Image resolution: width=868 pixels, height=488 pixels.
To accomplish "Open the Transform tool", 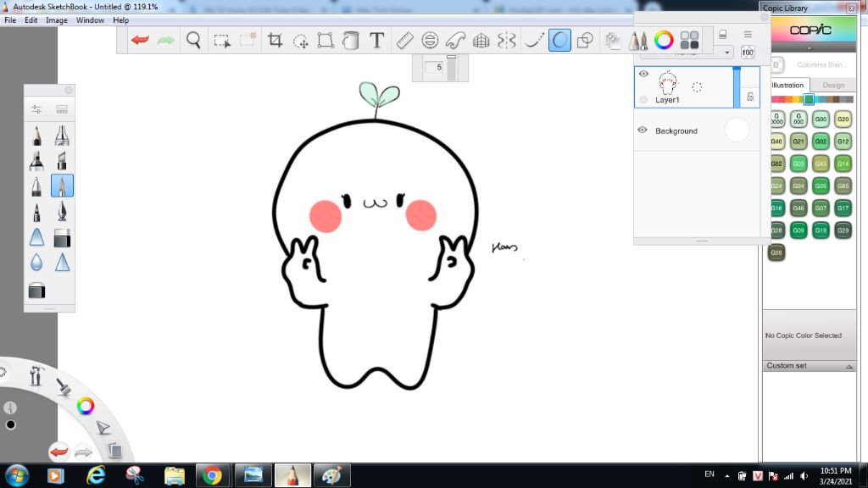I will (x=325, y=40).
